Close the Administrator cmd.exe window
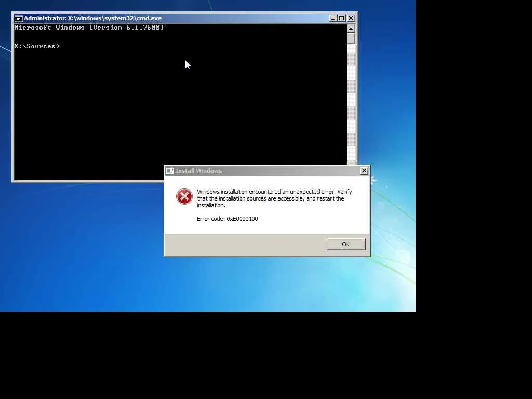The height and width of the screenshot is (399, 532). tap(351, 18)
